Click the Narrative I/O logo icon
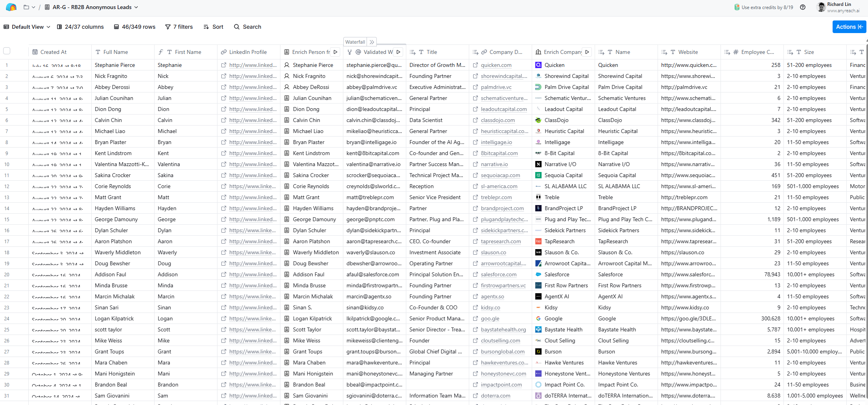The image size is (868, 405). point(538,164)
